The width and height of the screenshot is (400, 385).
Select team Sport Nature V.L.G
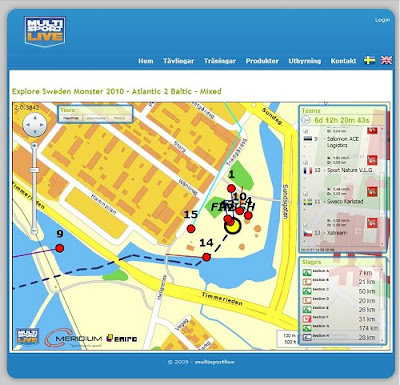(349, 170)
